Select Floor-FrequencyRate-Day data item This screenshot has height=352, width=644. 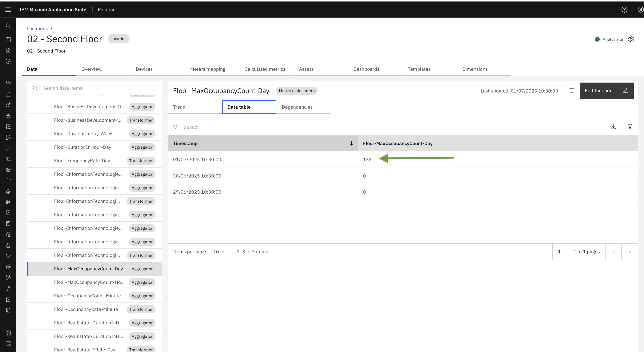(94, 161)
